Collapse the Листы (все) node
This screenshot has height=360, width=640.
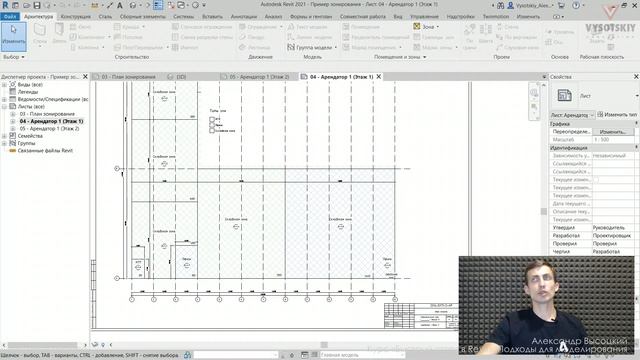point(4,107)
